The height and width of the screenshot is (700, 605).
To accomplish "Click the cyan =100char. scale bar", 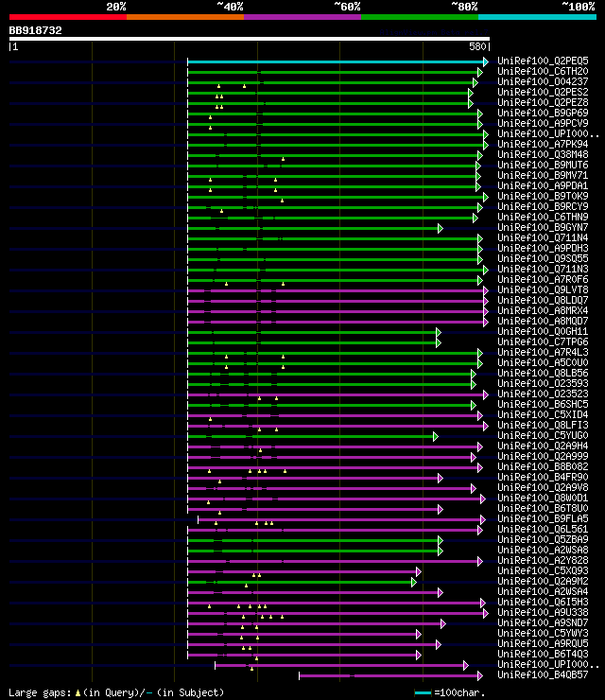I will click(423, 692).
